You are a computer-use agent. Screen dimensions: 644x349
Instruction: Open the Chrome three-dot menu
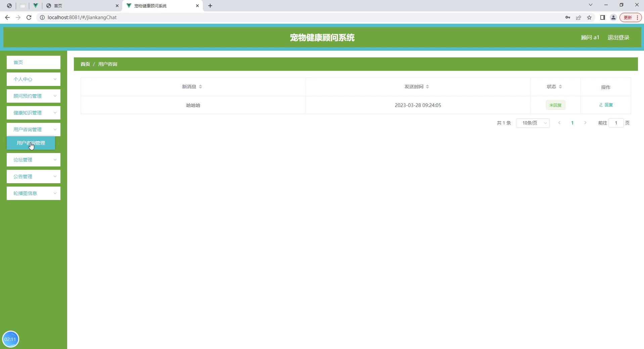pos(637,17)
